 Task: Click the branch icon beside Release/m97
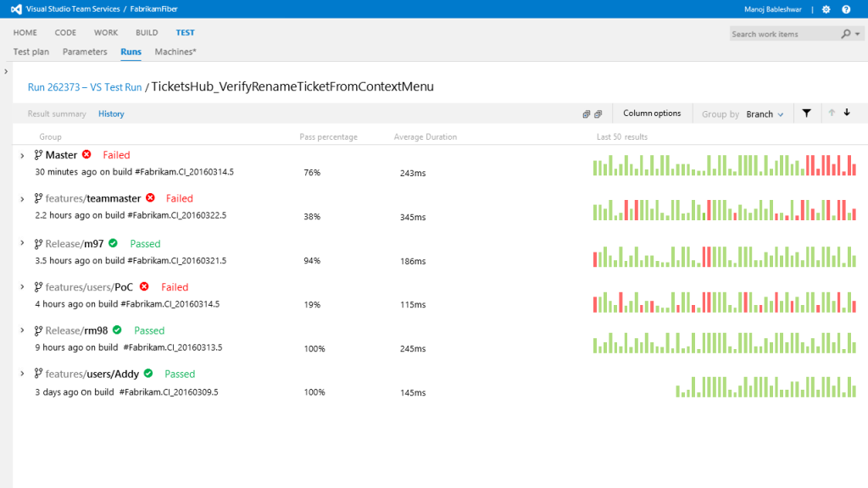click(x=38, y=243)
